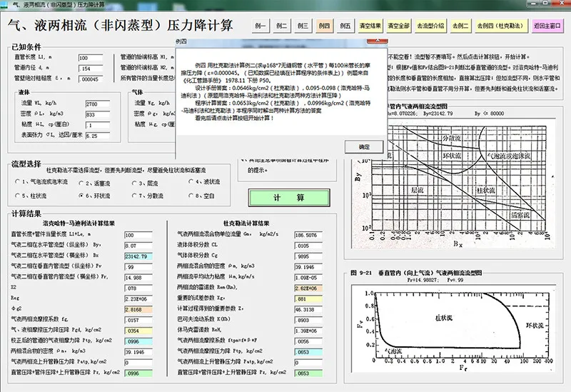This screenshot has width=571, height=392.
Task: Click the yellow Xg field .881
Action: [x=308, y=299]
